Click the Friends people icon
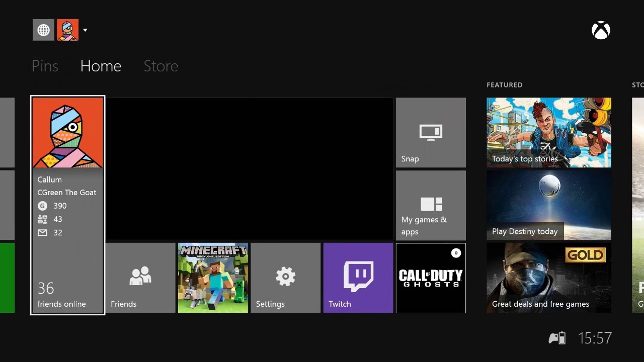 coord(140,276)
